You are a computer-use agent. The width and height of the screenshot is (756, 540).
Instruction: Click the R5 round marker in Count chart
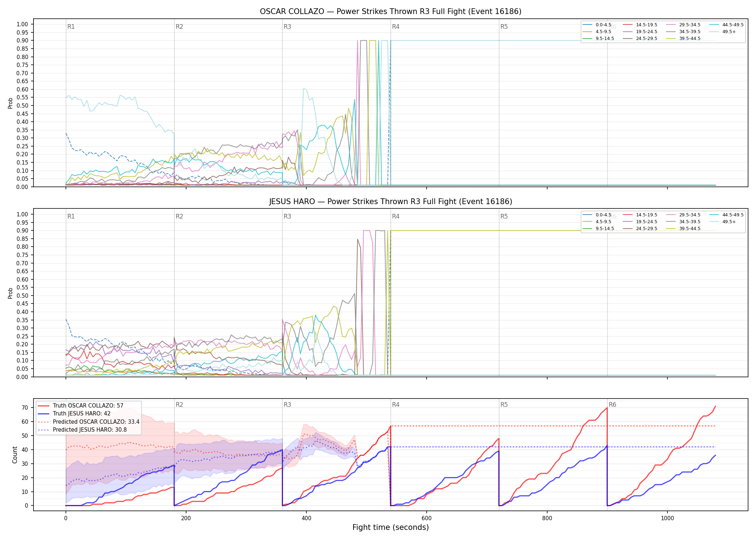click(504, 405)
